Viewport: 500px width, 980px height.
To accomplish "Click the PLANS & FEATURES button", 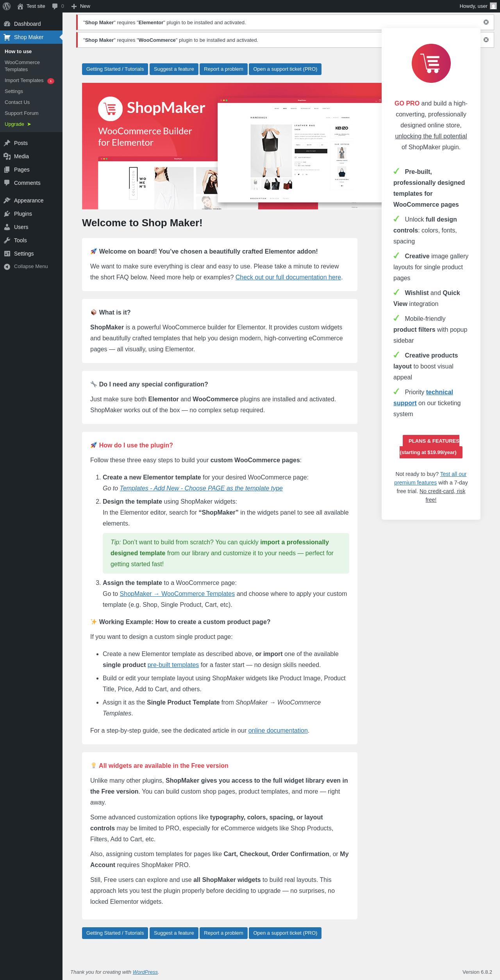I will tap(431, 447).
